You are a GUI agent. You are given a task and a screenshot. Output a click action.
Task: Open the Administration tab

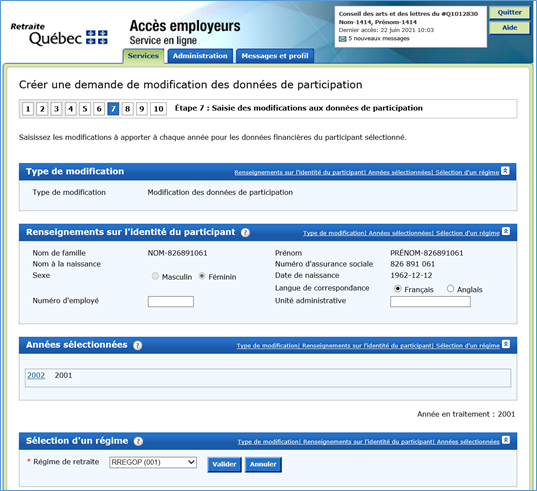[200, 56]
